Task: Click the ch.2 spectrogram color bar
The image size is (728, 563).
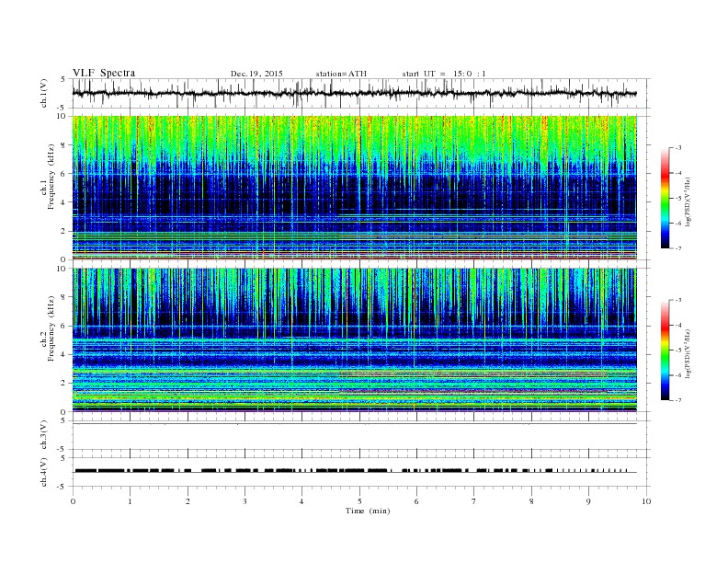Action: click(665, 350)
